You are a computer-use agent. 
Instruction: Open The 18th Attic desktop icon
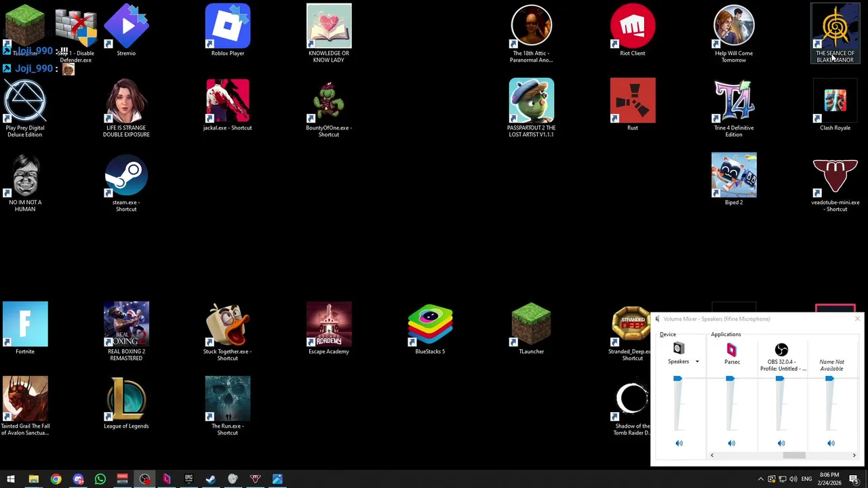(531, 33)
